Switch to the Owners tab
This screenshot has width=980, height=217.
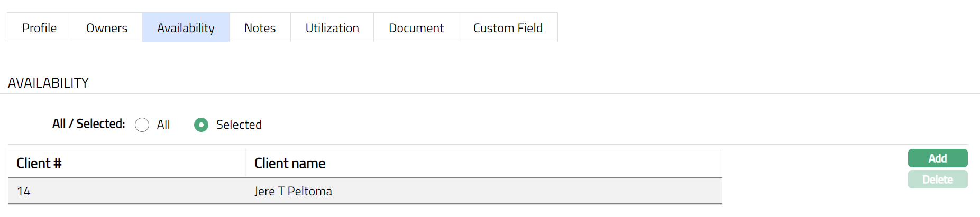107,28
